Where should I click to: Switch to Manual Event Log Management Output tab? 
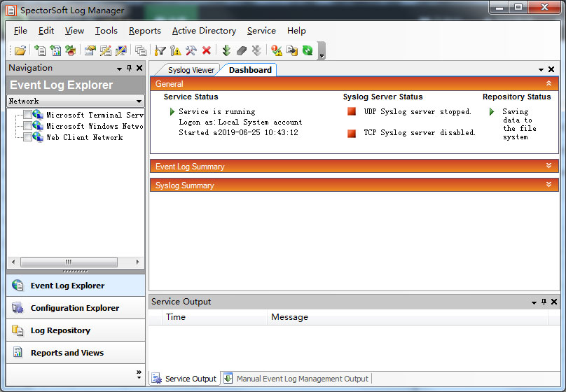(301, 379)
